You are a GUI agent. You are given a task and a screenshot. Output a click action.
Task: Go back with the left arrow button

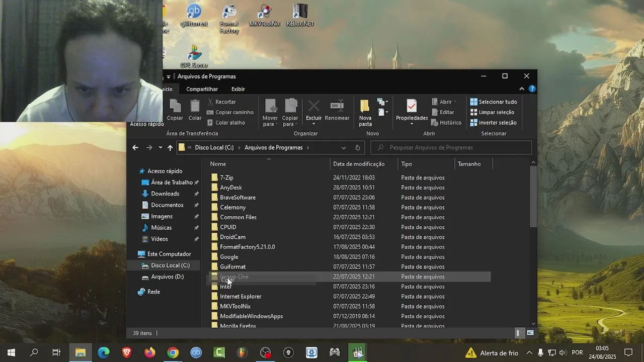click(x=135, y=147)
